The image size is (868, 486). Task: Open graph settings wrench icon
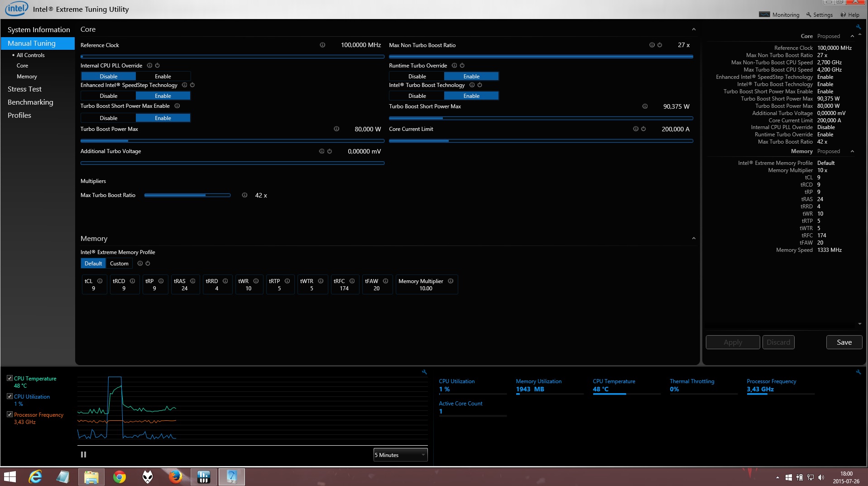[x=424, y=372]
